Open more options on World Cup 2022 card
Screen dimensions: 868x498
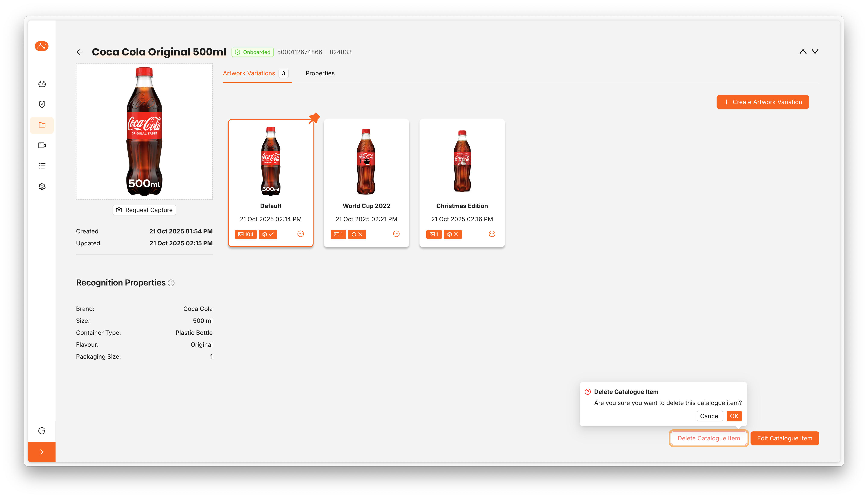point(396,234)
